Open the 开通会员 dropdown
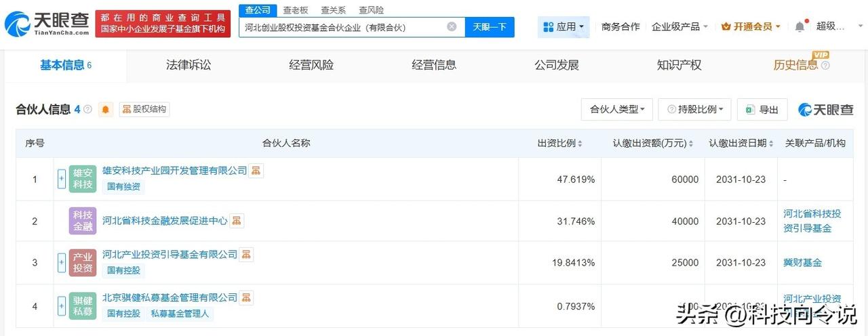This screenshot has width=868, height=336. click(x=751, y=26)
